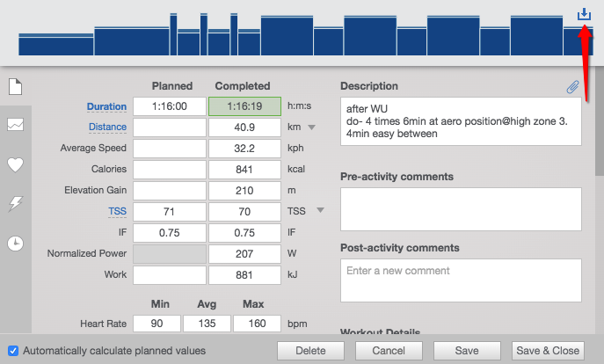The height and width of the screenshot is (364, 604).
Task: Click the planned Calories field
Action: click(x=170, y=170)
